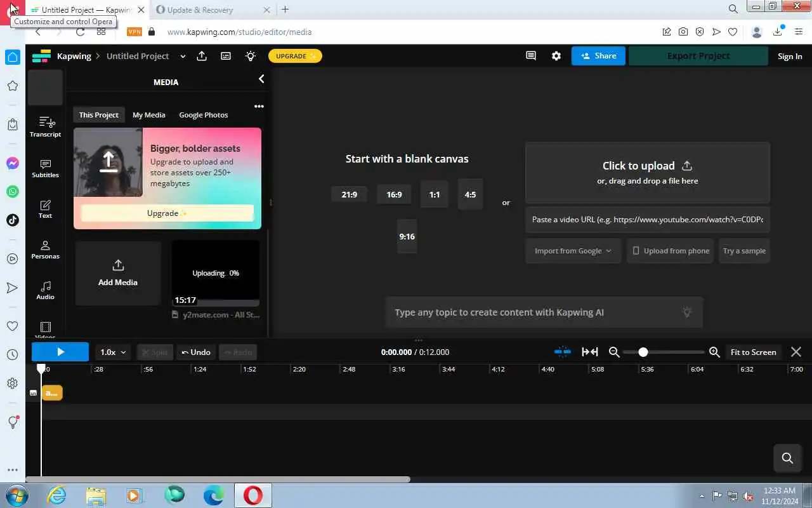Viewport: 812px width, 508px height.
Task: Click the Add Media tile
Action: [x=118, y=273]
